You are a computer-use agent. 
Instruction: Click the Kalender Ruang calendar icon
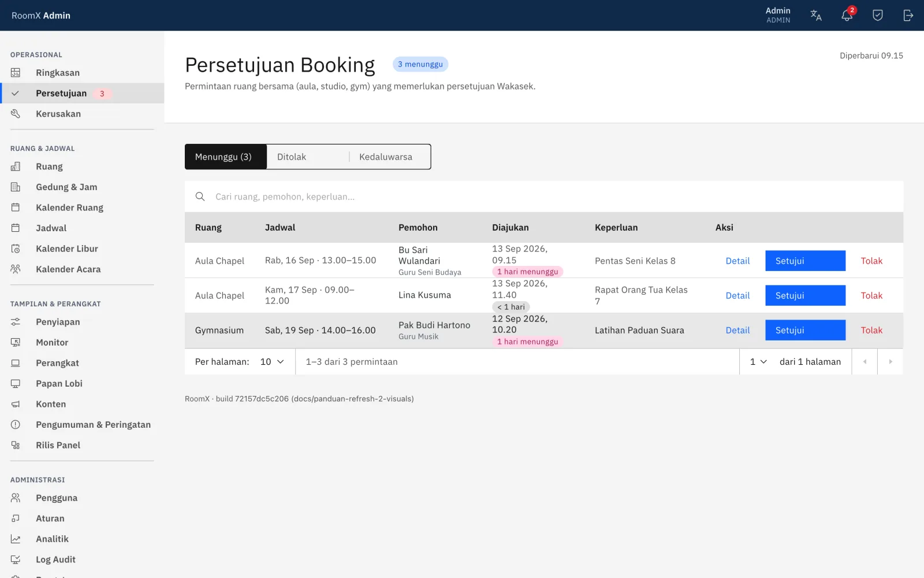click(16, 208)
